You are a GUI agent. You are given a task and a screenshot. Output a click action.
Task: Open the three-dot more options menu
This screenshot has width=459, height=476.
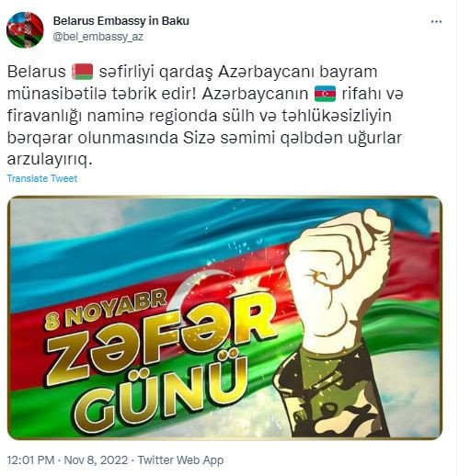tap(436, 22)
